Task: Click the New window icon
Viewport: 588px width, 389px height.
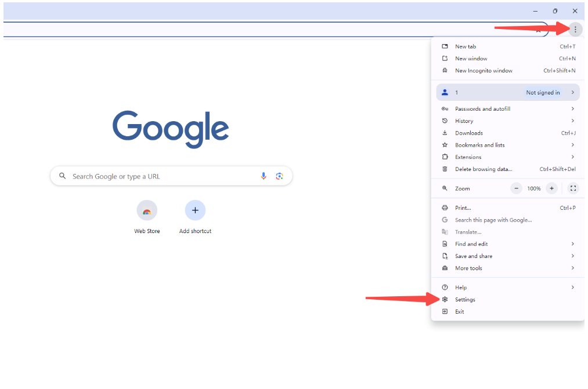Action: pos(445,59)
